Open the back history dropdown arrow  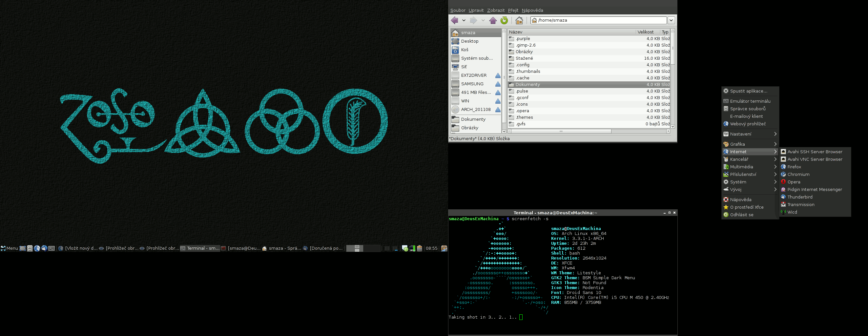pyautogui.click(x=464, y=20)
